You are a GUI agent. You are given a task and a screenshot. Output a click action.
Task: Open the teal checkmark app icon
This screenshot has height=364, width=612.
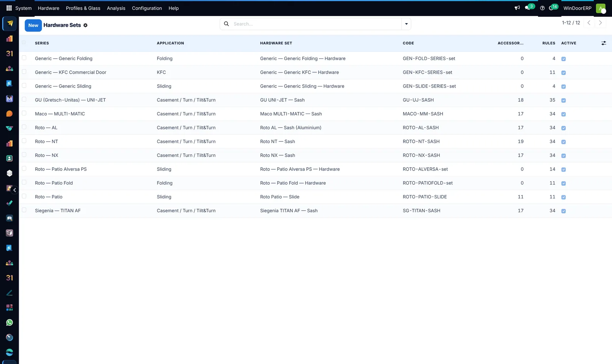[10, 203]
